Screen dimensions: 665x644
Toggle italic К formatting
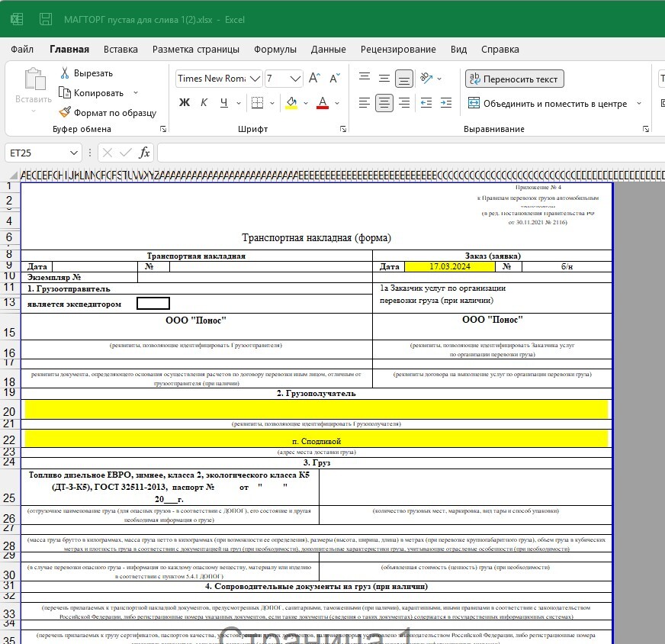tap(204, 102)
